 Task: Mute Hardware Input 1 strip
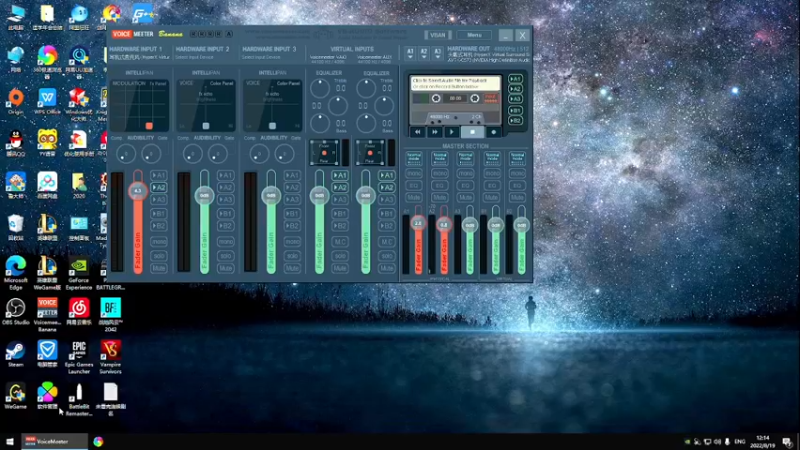pyautogui.click(x=159, y=268)
